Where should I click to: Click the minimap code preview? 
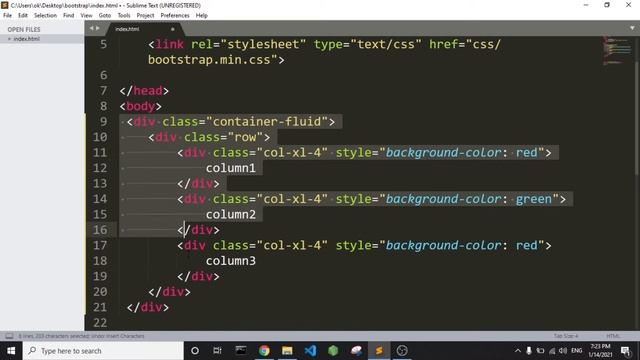tap(617, 50)
